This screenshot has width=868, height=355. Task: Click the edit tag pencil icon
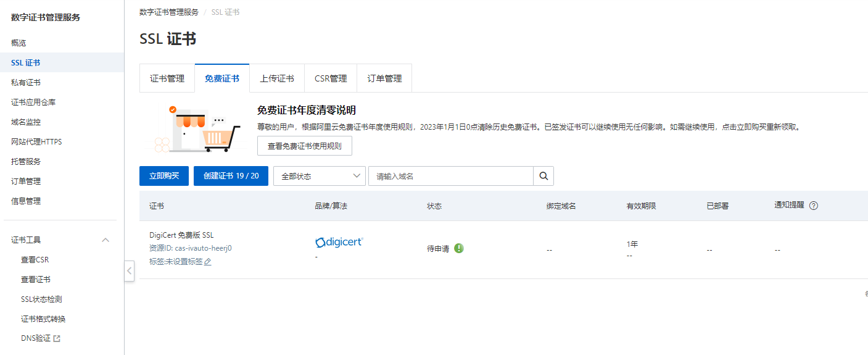208,262
